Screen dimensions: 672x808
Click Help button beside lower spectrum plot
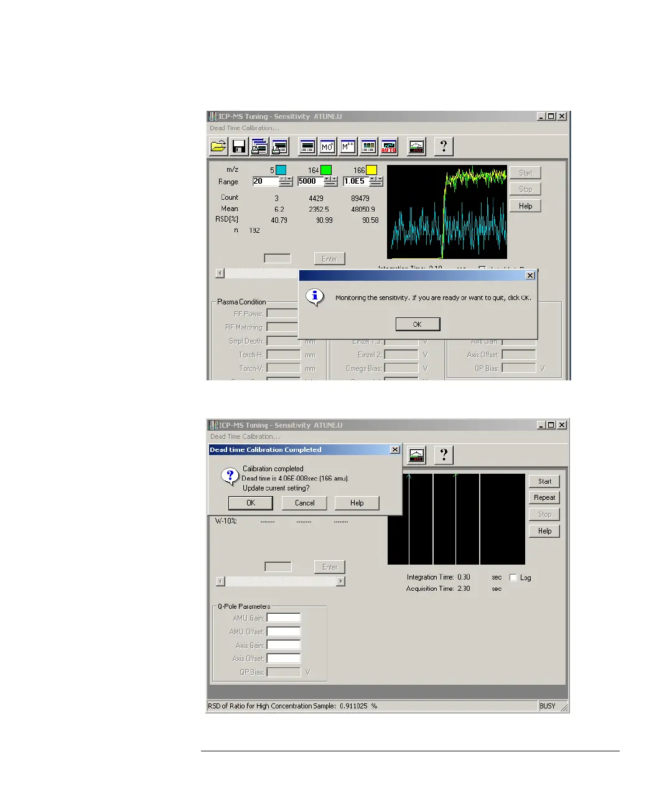pos(545,531)
